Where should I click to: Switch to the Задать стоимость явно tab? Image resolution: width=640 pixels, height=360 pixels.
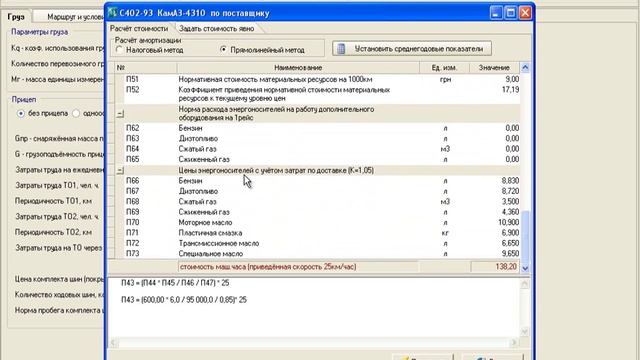tap(217, 29)
